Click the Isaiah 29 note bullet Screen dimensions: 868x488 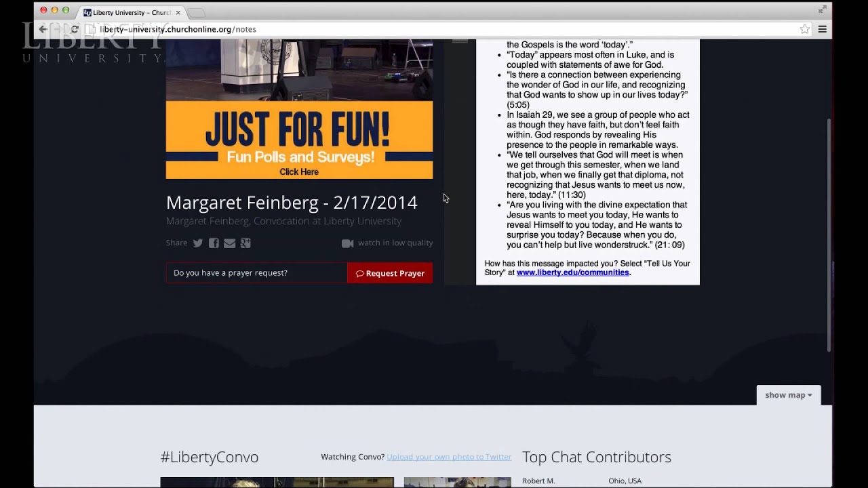[597, 129]
